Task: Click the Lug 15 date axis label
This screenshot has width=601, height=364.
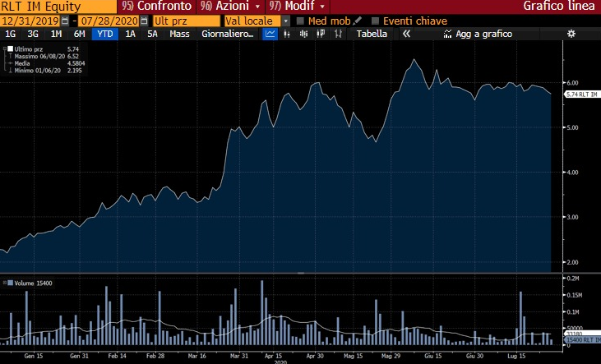Action: tap(516, 356)
